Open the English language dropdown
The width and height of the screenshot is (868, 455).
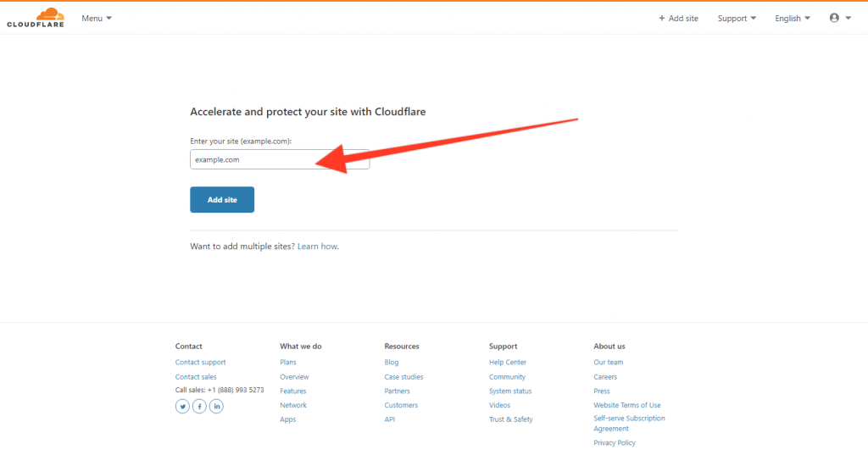(x=793, y=19)
